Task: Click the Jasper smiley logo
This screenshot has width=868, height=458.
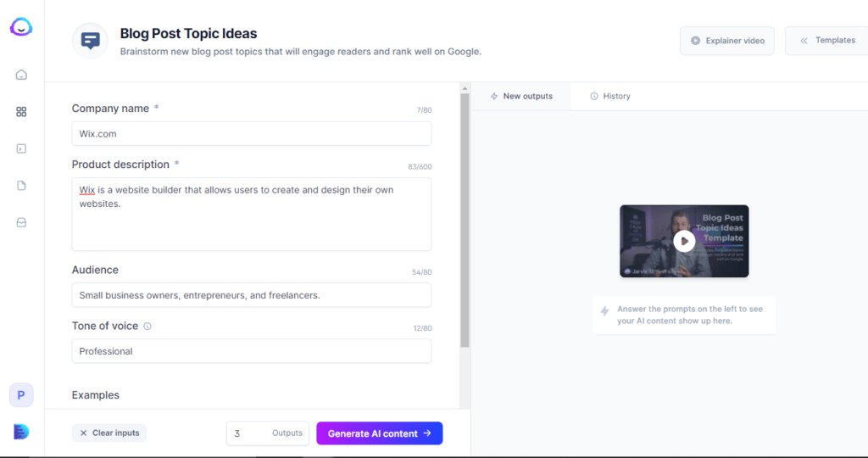Action: click(x=21, y=28)
